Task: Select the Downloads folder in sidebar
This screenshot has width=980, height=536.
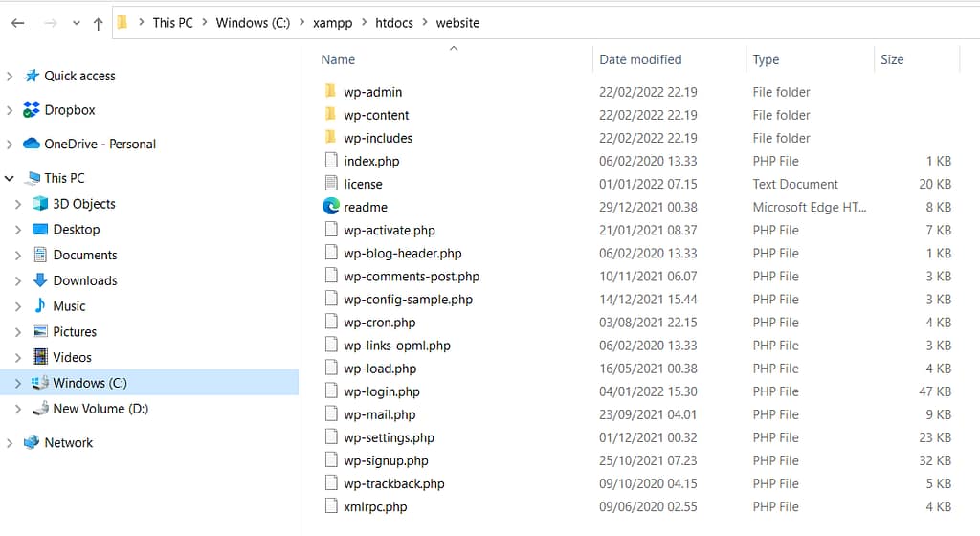Action: tap(84, 280)
